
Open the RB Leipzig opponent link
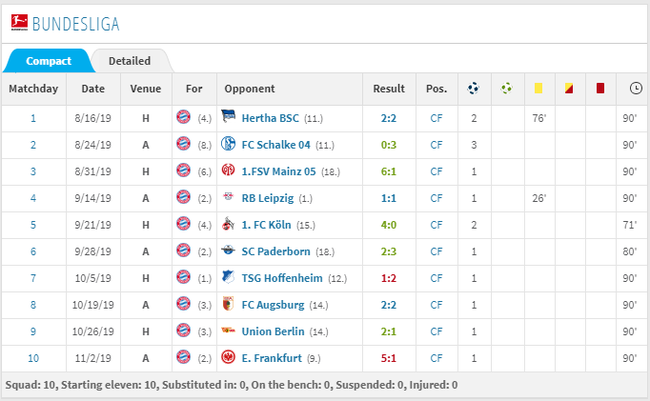[267, 198]
